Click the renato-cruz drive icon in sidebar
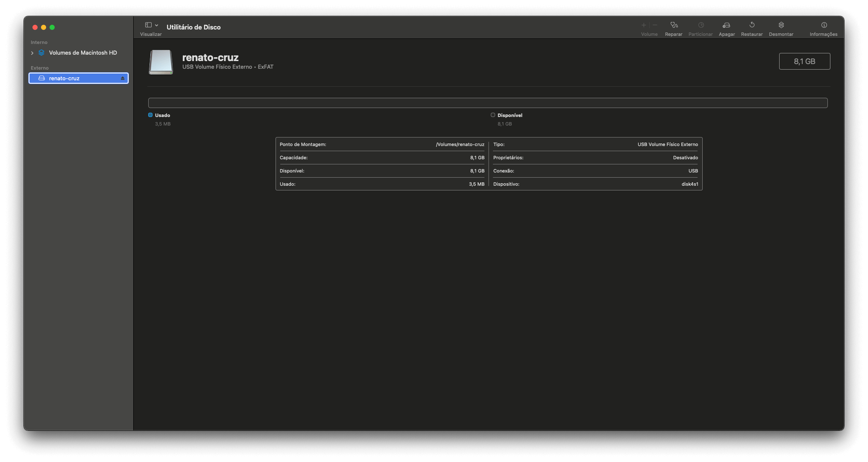Screen dimensions: 868x462 click(41, 78)
